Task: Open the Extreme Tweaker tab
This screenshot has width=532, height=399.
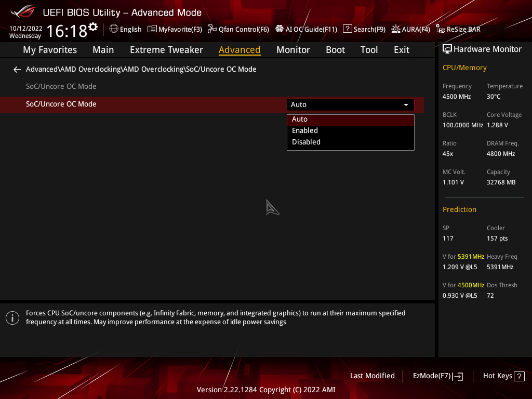Action: 166,50
